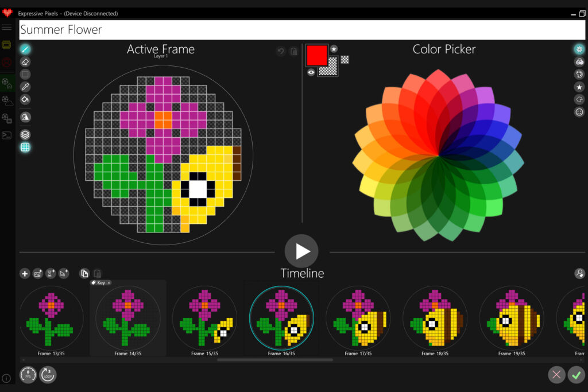Select the Fill bucket tool

coord(25,99)
